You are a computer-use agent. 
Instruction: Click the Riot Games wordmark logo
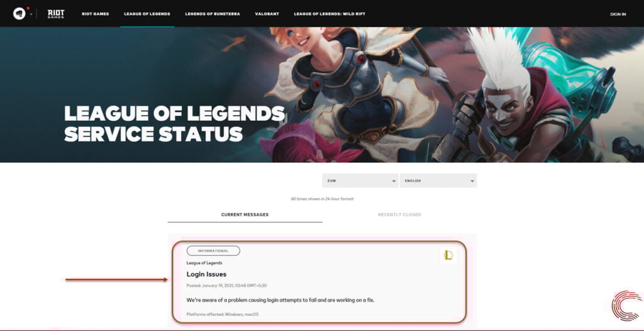coord(56,14)
